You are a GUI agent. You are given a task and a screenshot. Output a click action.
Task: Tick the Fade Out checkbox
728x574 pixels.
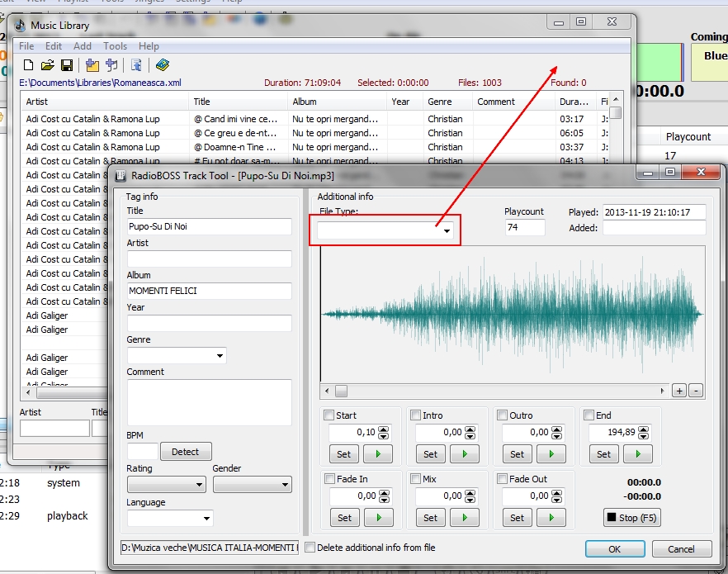[x=502, y=479]
